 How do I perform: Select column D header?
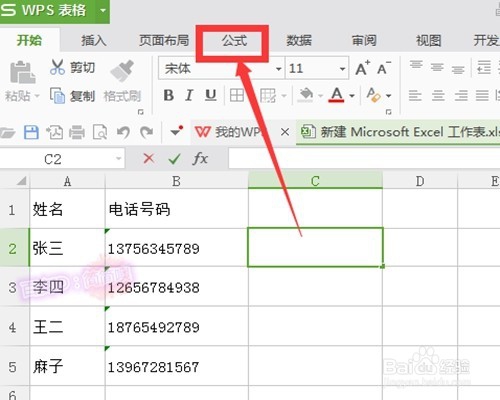[x=420, y=181]
